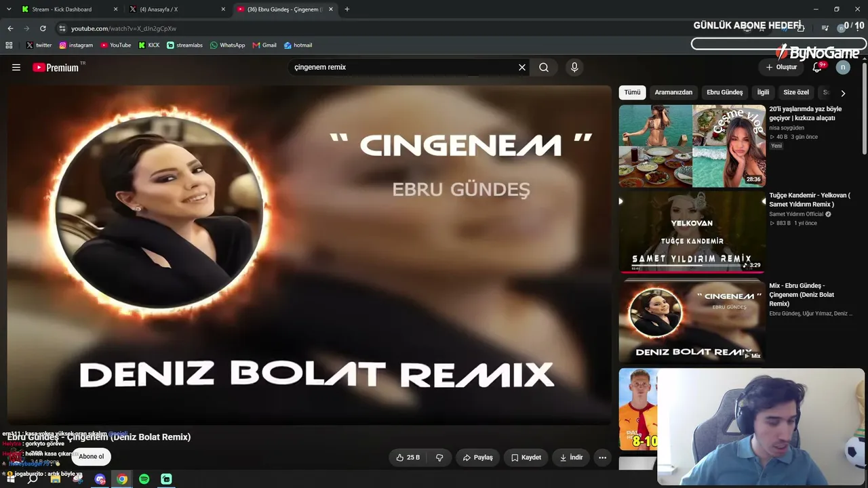The image size is (868, 488).
Task: Open the green streaming app in taskbar
Action: coord(166,479)
